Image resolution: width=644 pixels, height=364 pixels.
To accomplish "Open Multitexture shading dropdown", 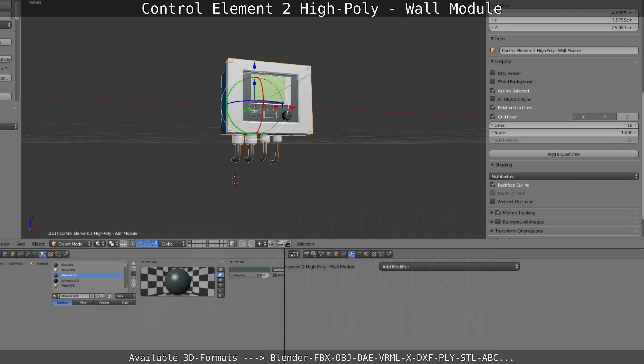I will 563,177.
